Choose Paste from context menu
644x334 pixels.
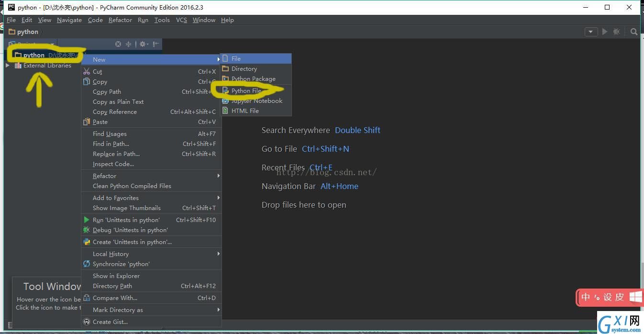pyautogui.click(x=151, y=122)
